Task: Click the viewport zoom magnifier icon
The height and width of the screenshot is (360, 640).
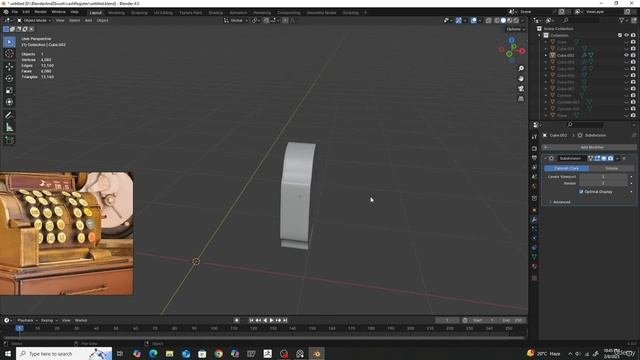Action: (521, 69)
